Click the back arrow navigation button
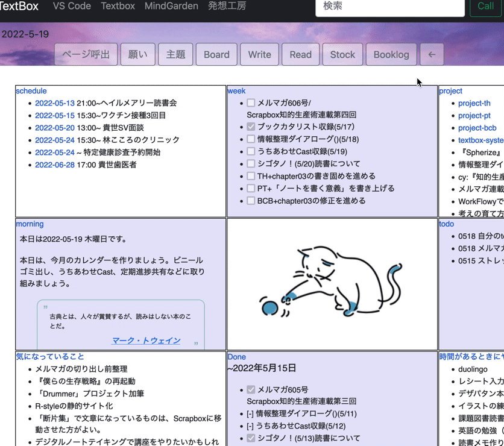Viewport: 504px width, 446px height. tap(432, 54)
